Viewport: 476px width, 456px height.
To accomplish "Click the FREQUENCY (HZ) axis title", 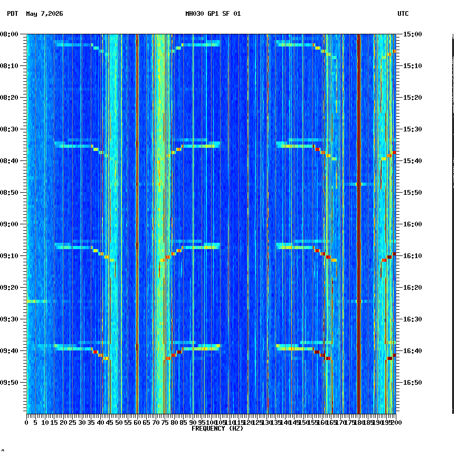I will 217,429.
